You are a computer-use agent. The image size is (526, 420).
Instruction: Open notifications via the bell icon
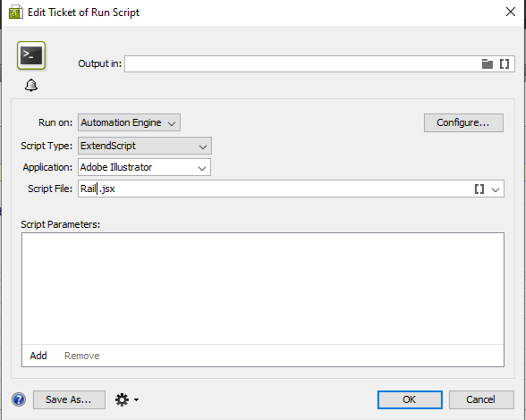pyautogui.click(x=31, y=85)
